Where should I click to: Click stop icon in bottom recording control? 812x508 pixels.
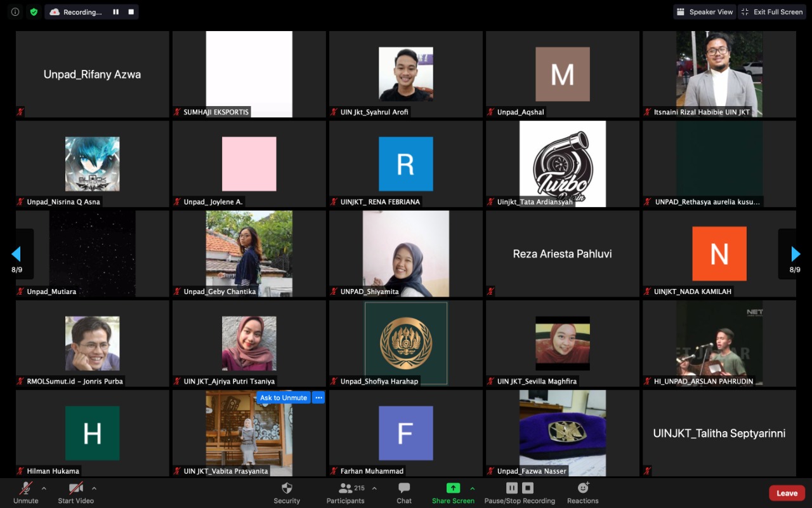tap(528, 488)
